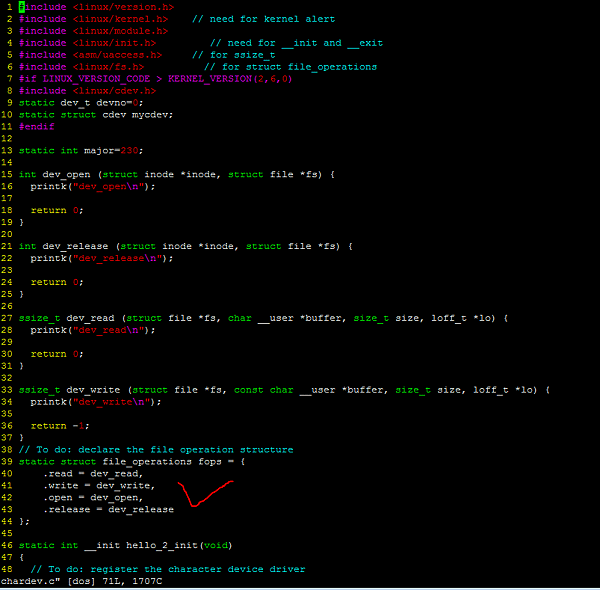Screen dimensions: 600x590
Task: Click the printk("dev_release\n") statement
Action: (x=102, y=258)
